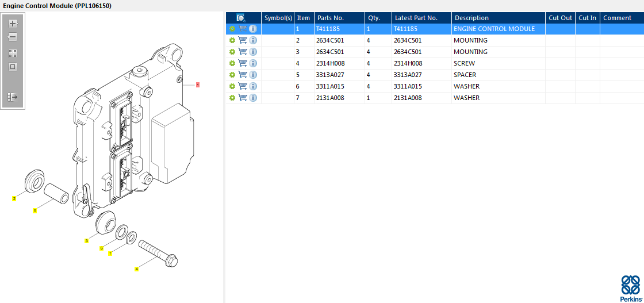The height and width of the screenshot is (303, 644).
Task: Zoom out of the parts diagram
Action: (x=12, y=37)
